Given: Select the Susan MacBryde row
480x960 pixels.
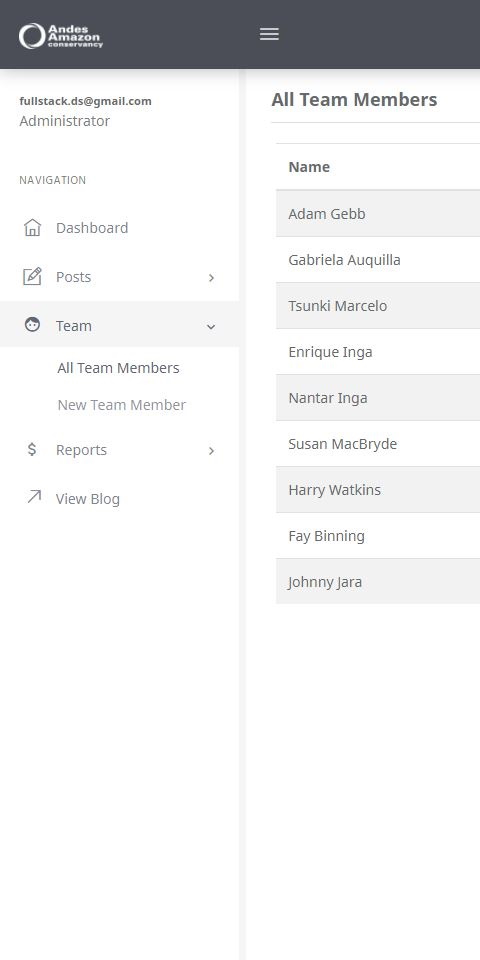Looking at the screenshot, I should coord(378,444).
